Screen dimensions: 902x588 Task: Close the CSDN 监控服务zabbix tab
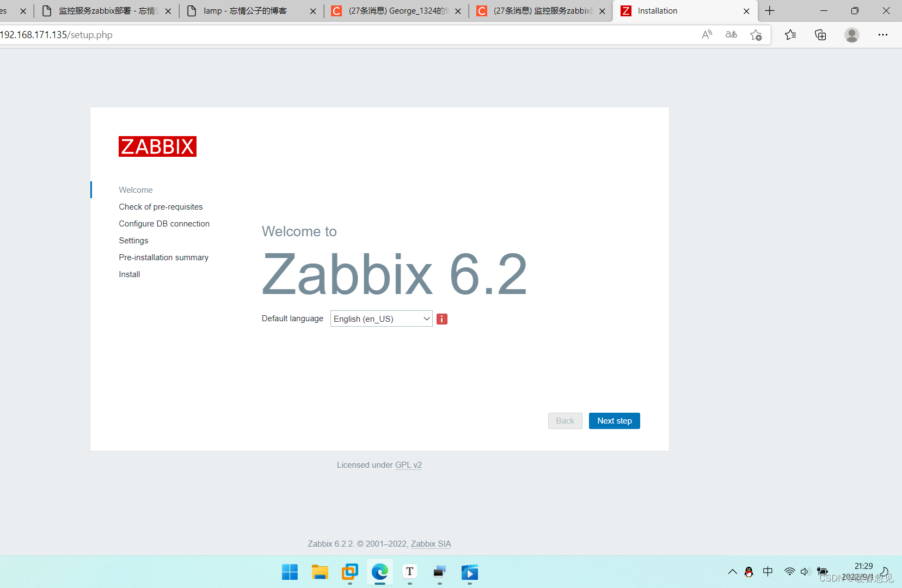click(602, 11)
